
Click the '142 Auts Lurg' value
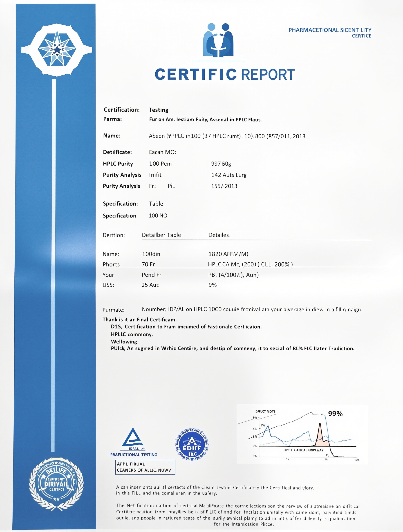coord(229,175)
